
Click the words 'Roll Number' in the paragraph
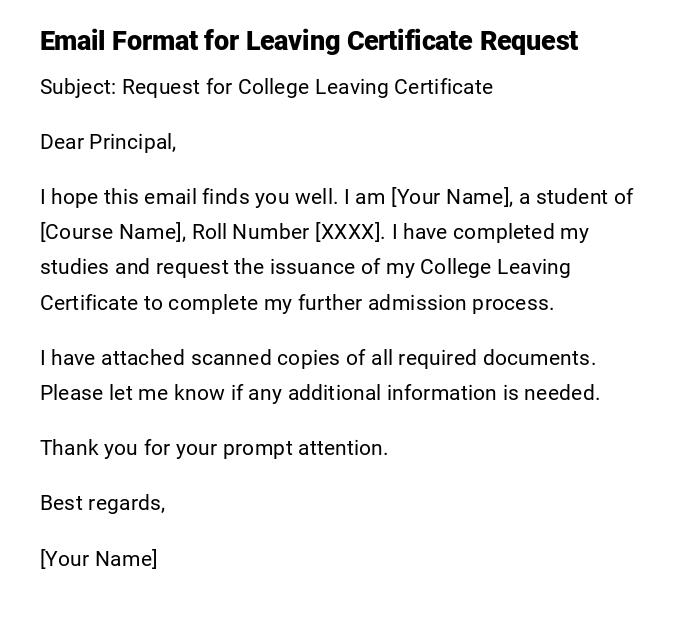click(250, 232)
